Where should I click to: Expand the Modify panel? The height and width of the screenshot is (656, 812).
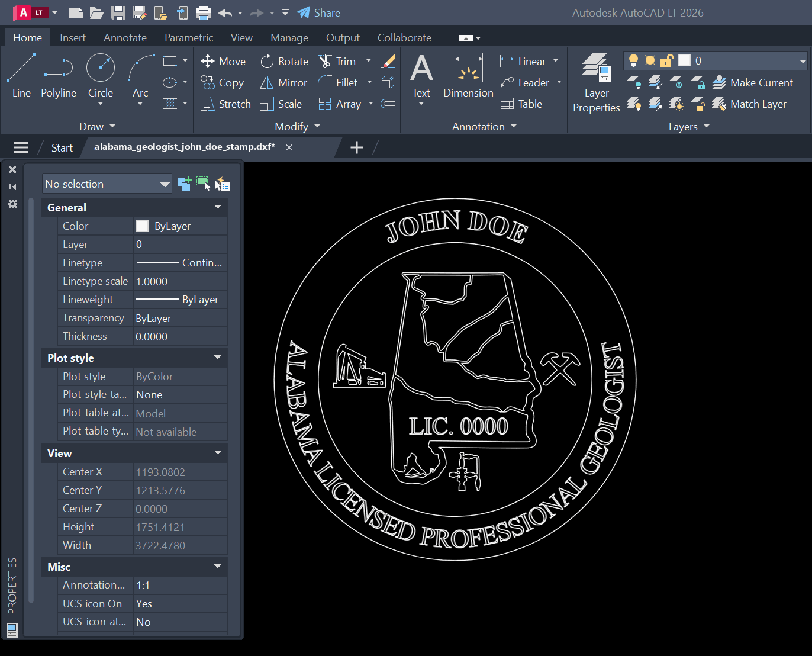pyautogui.click(x=298, y=126)
